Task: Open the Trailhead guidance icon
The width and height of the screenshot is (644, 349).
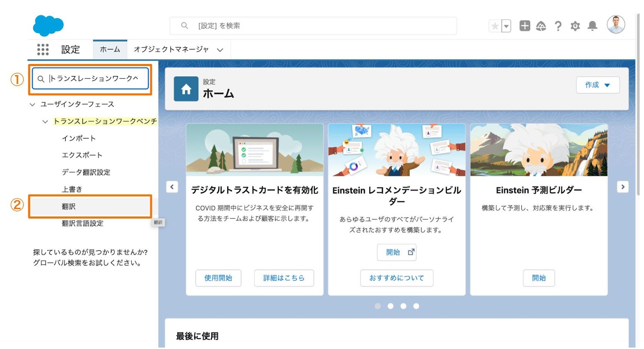Action: (541, 26)
